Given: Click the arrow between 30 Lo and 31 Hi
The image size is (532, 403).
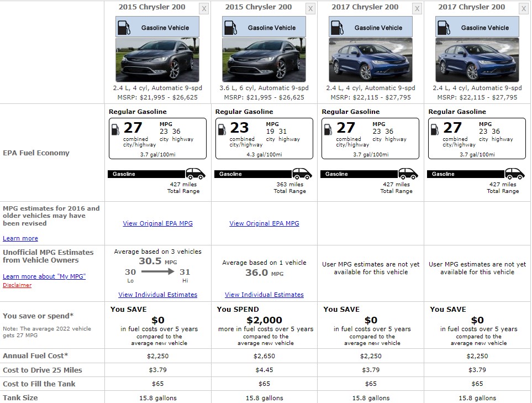Looking at the screenshot, I should tap(157, 271).
